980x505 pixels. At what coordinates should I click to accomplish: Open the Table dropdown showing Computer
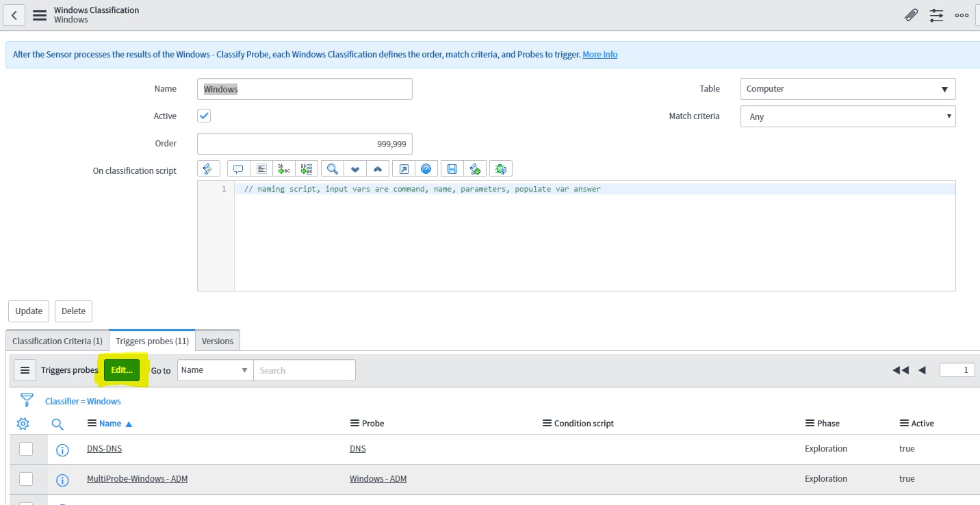[848, 89]
